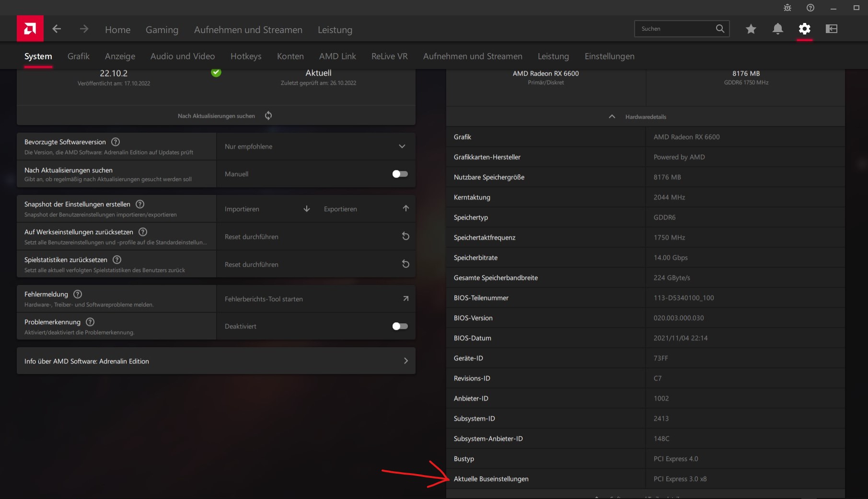Image resolution: width=868 pixels, height=499 pixels.
Task: Open favorites star icon
Action: pos(751,29)
